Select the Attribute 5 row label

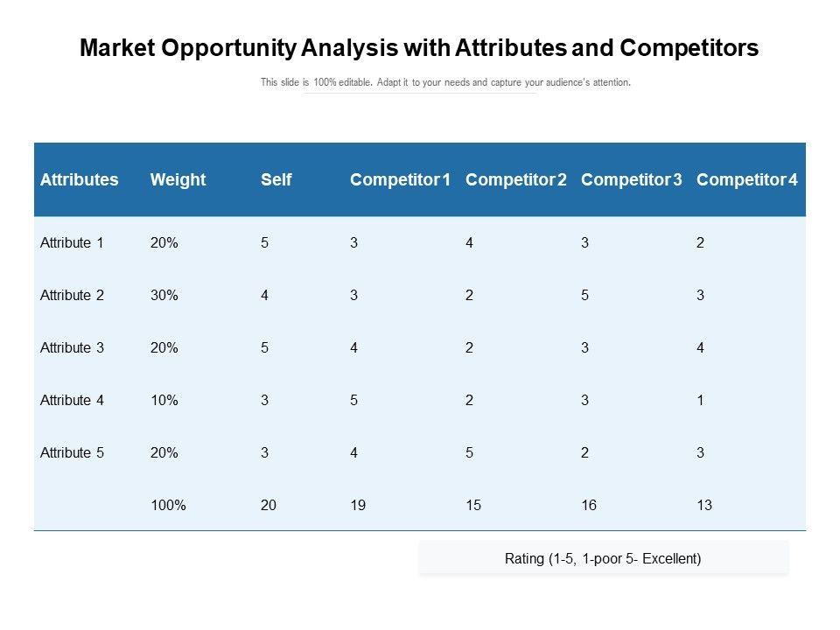pyautogui.click(x=72, y=453)
